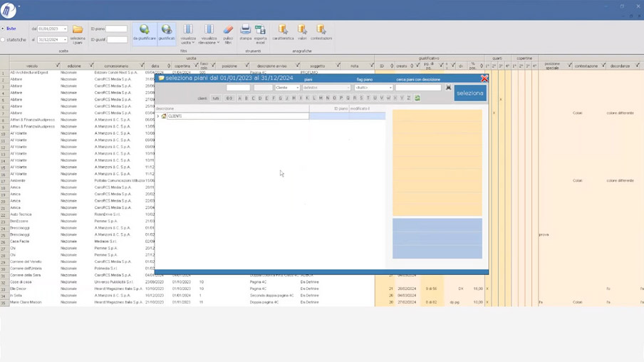This screenshot has height=362, width=644.
Task: Click the letter M client filter
Action: pyautogui.click(x=321, y=98)
